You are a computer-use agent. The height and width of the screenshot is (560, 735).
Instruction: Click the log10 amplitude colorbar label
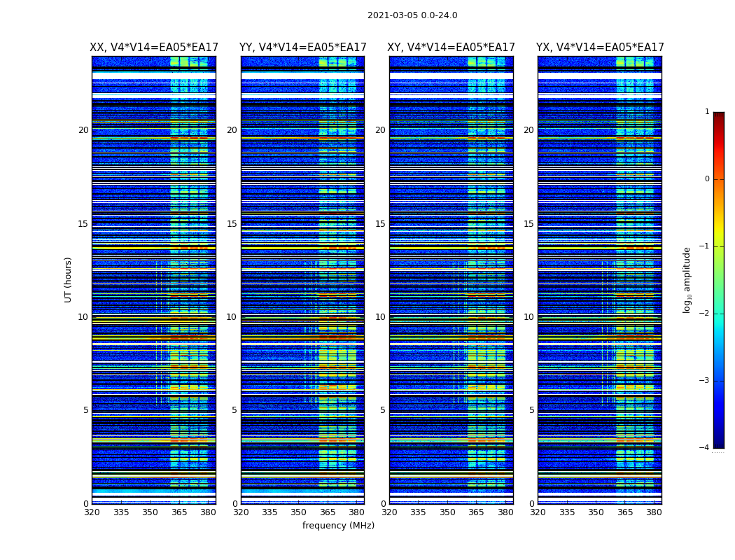click(x=687, y=280)
